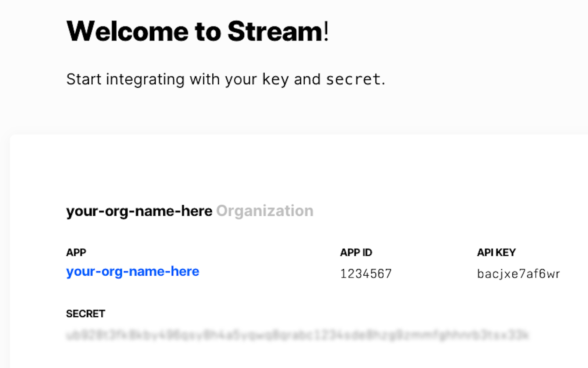Image resolution: width=588 pixels, height=368 pixels.
Task: Select the blue your-org-name-here text under APP
Action: [132, 272]
